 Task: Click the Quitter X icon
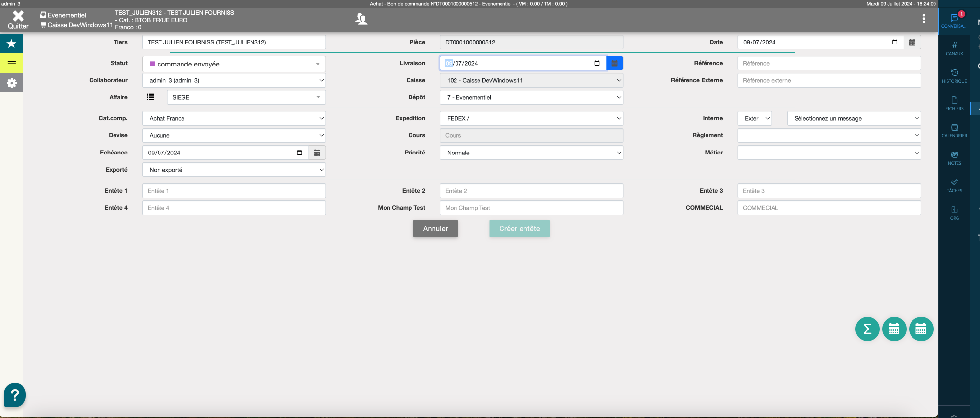(x=18, y=16)
